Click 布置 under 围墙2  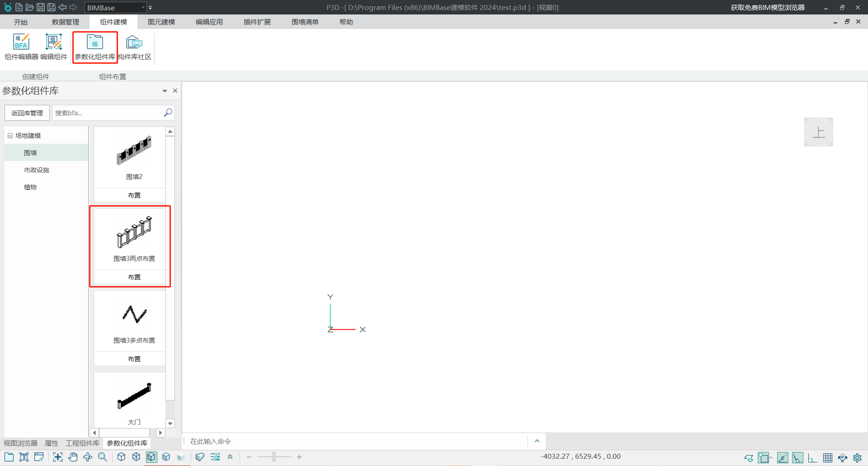point(134,195)
